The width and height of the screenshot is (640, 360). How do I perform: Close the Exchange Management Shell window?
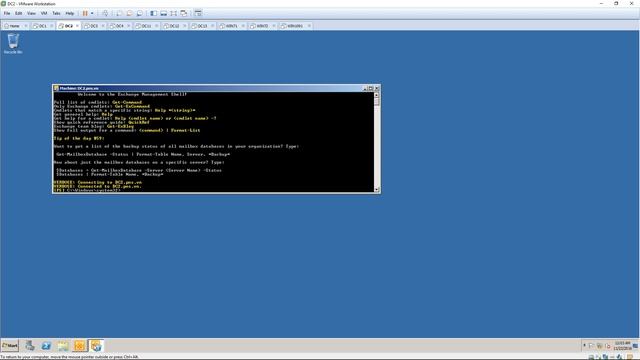[x=377, y=88]
